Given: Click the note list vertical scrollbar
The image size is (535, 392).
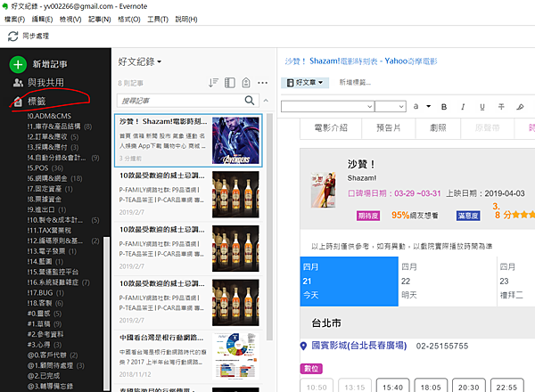Looking at the screenshot, I should coord(269,226).
